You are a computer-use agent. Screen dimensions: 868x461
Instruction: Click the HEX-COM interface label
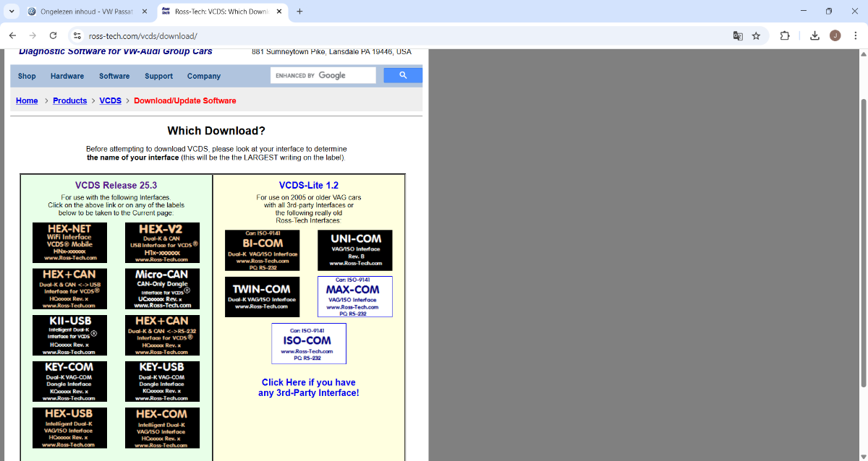pyautogui.click(x=162, y=428)
